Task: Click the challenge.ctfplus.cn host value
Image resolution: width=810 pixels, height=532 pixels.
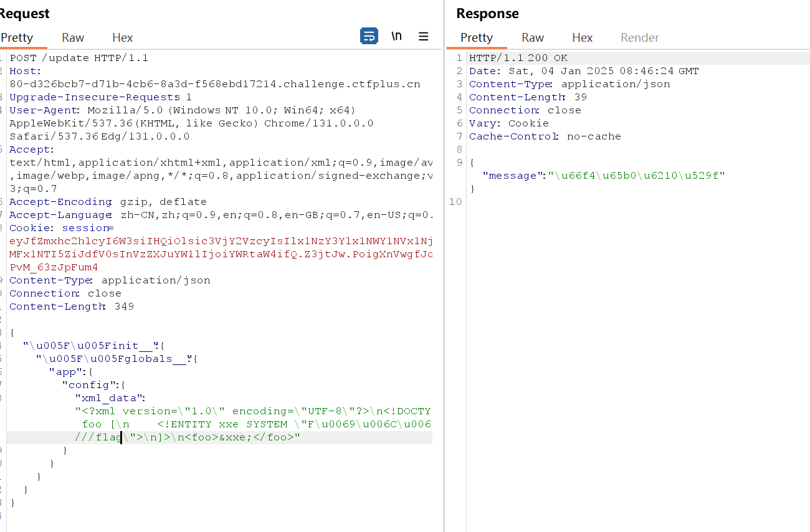Action: coord(215,84)
